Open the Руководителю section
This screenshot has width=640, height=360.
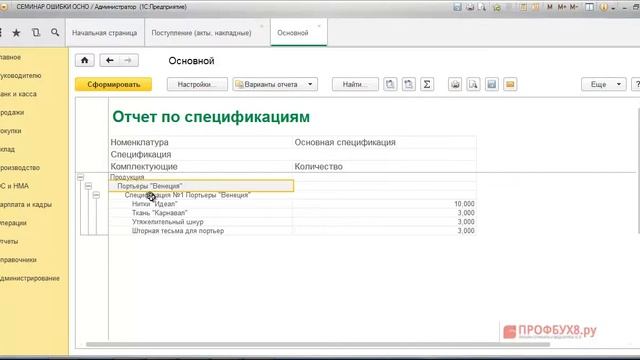20,76
